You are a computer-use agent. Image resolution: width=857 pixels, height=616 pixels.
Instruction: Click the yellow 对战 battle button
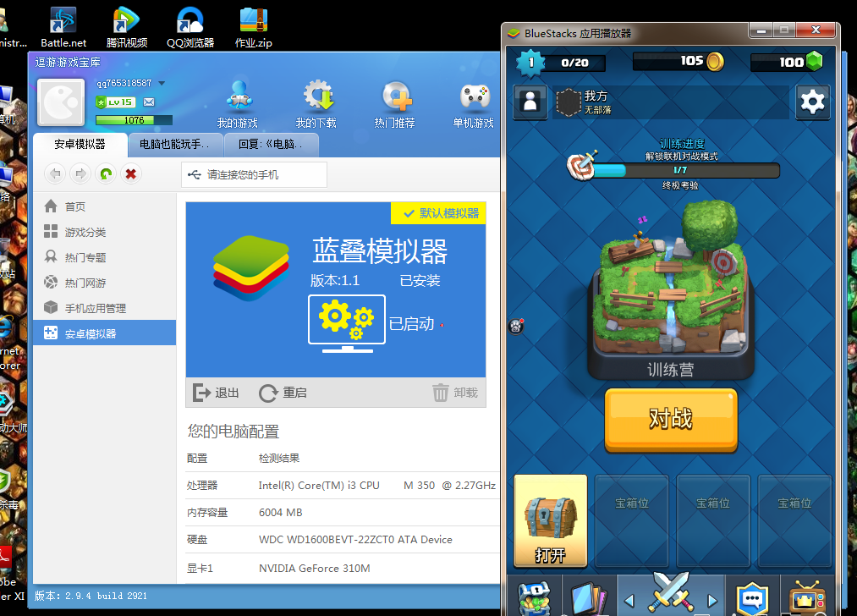[671, 420]
